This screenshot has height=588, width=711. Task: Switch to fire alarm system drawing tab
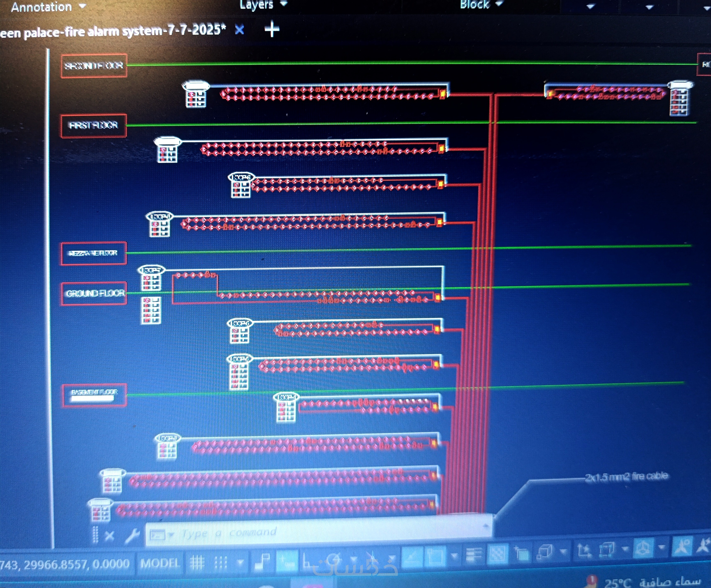point(112,31)
